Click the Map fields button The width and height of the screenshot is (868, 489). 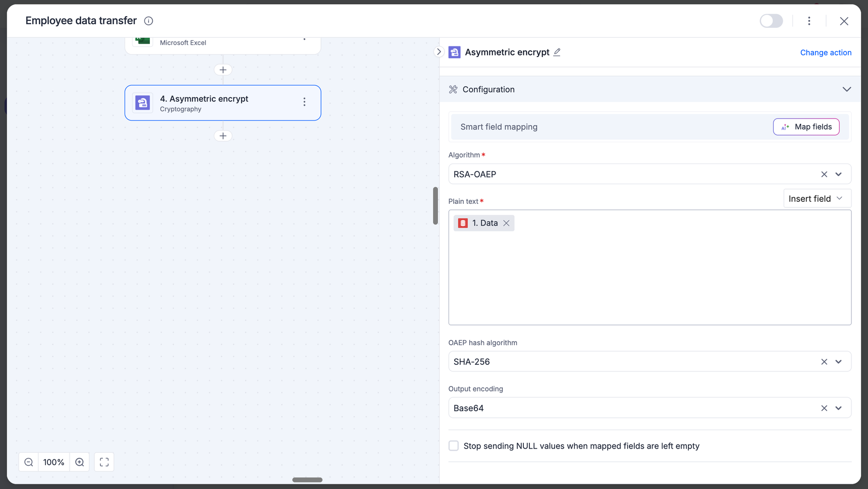pos(806,127)
